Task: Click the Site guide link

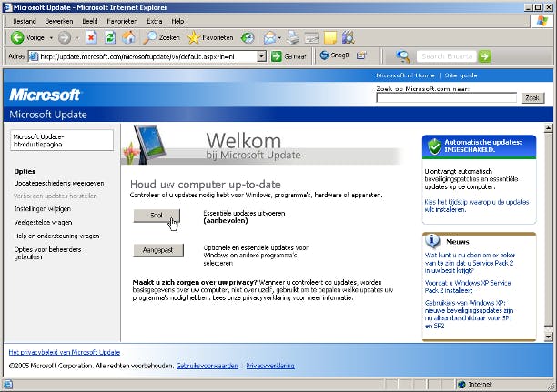Action: point(461,75)
